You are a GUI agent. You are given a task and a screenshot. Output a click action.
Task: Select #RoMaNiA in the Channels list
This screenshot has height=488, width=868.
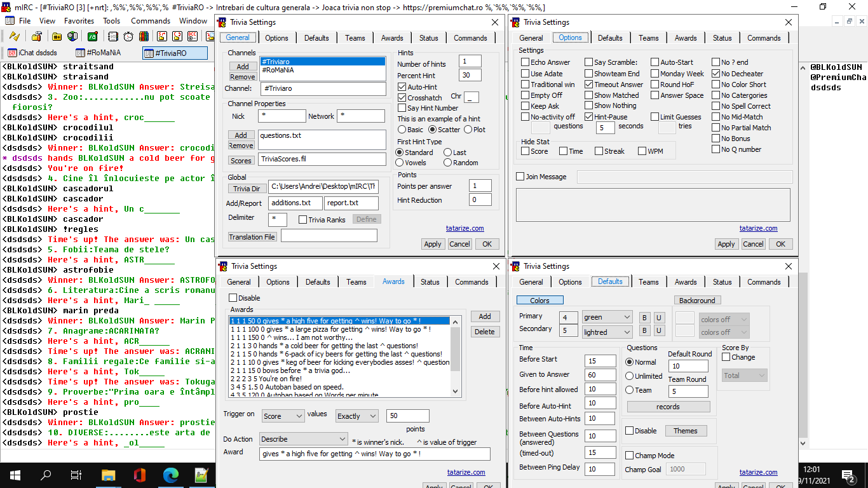323,70
